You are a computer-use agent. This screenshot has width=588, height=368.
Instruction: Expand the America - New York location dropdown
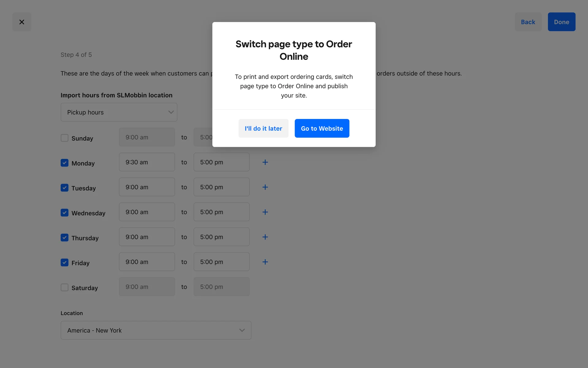[156, 330]
